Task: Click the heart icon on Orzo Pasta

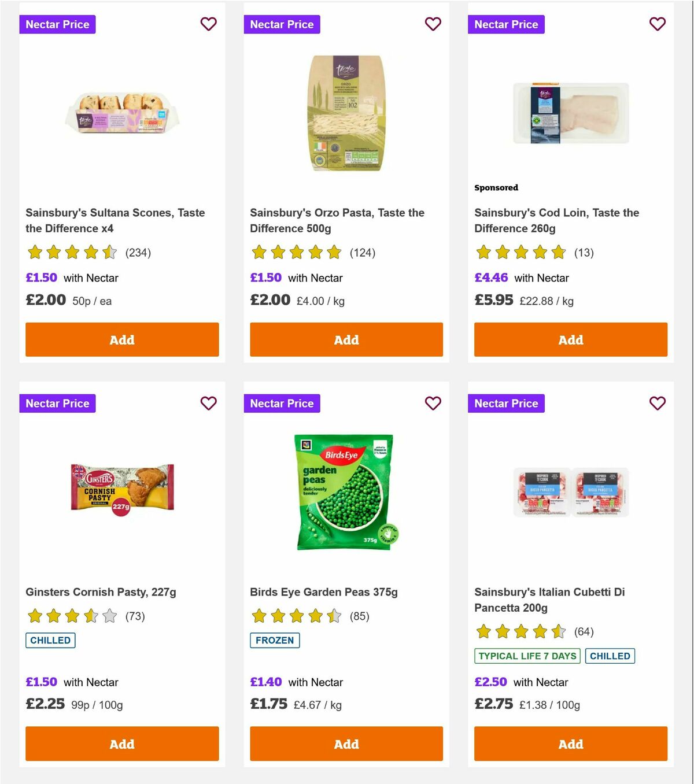Action: point(433,24)
